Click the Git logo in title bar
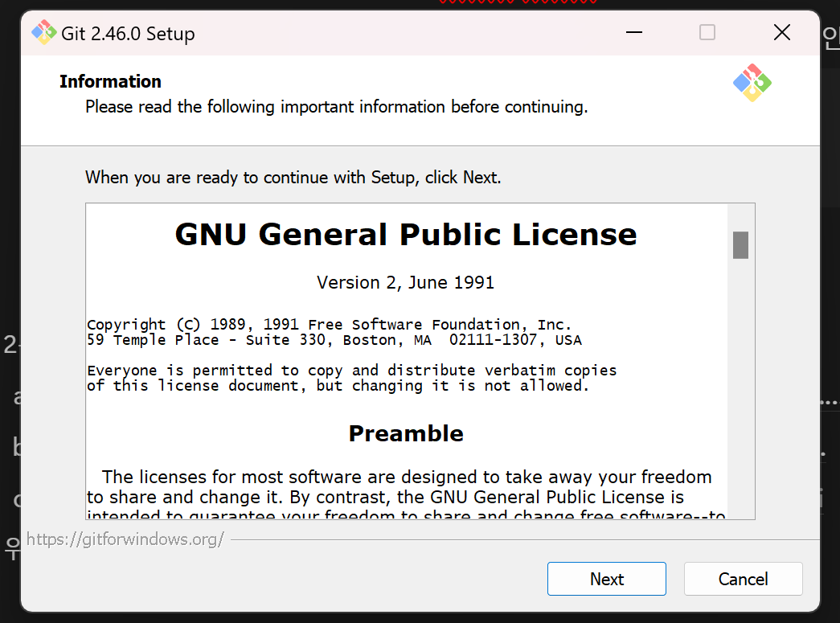This screenshot has height=623, width=840. coord(44,33)
